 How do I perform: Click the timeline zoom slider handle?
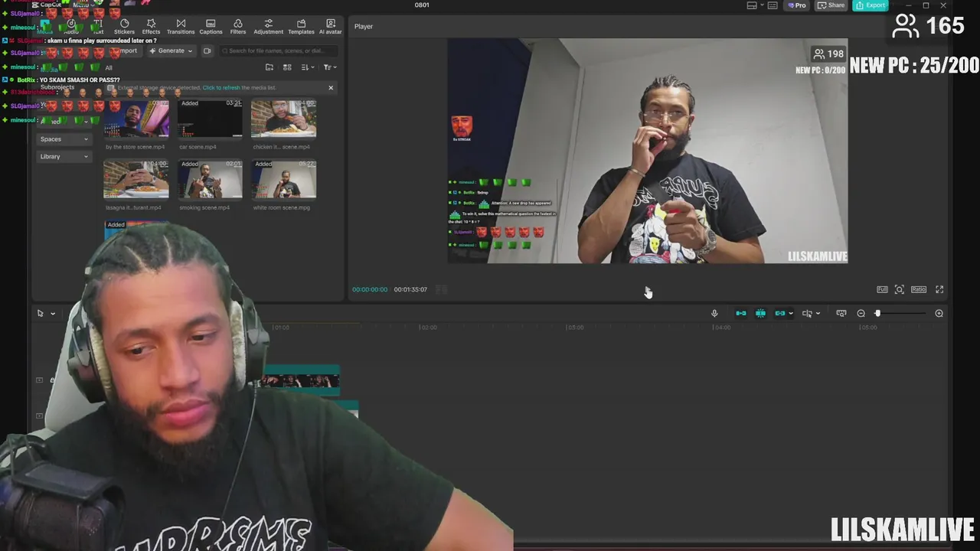[877, 313]
